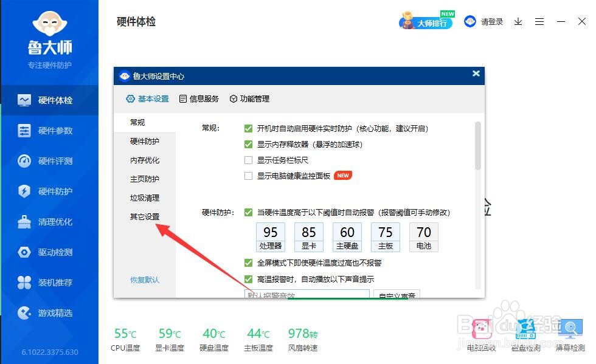Open 硬件评测 in the sidebar
This screenshot has height=364, width=596.
click(49, 161)
